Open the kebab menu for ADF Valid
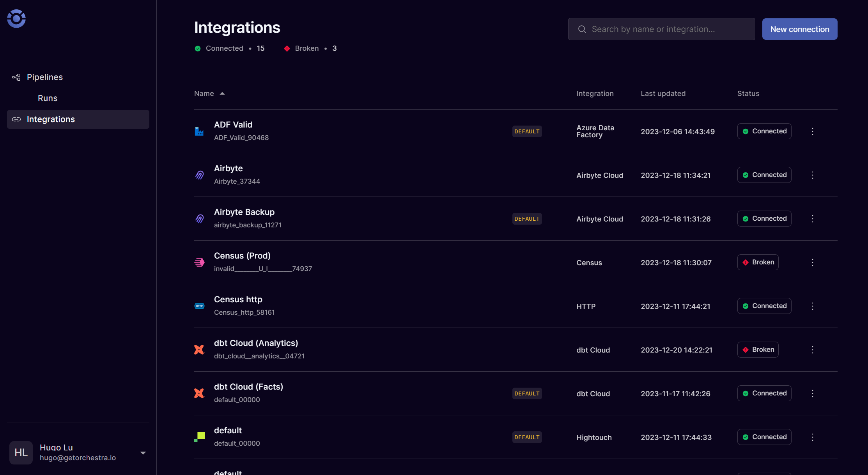Viewport: 868px width, 475px height. coord(813,131)
